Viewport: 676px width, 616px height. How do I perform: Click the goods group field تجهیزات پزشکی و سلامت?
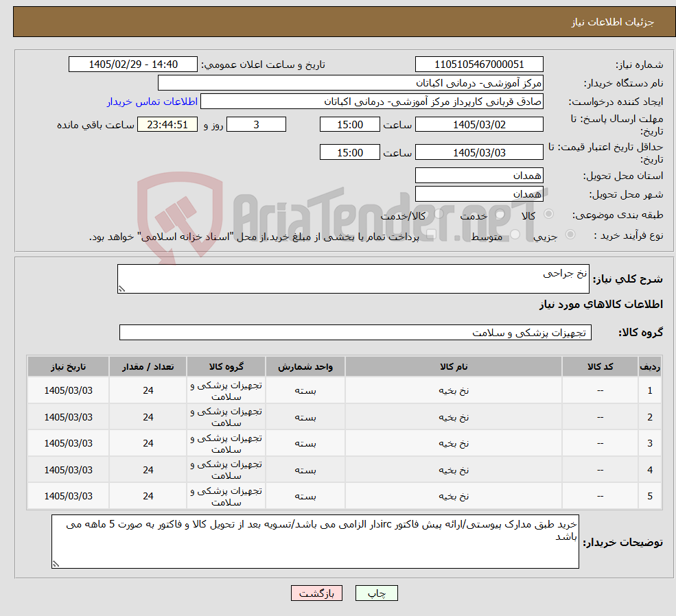[356, 333]
